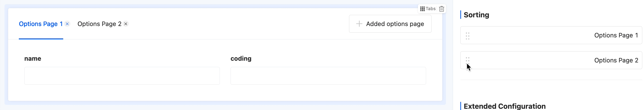This screenshot has width=644, height=110.
Task: Click the Tabs component label text
Action: coord(431,9)
